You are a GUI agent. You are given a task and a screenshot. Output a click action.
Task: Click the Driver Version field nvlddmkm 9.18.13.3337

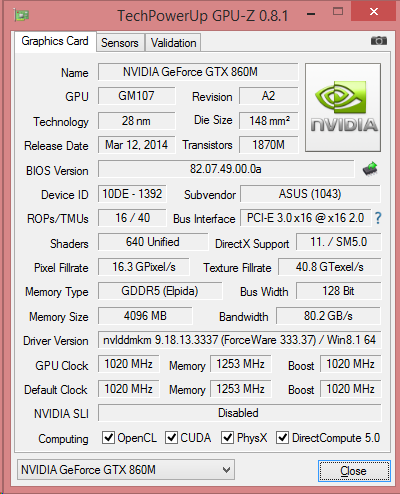pos(239,340)
